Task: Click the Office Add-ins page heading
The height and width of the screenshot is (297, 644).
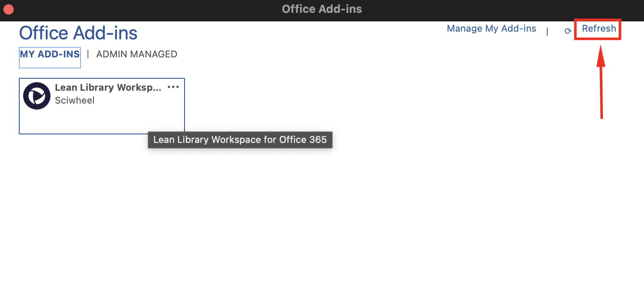Action: coord(78,33)
